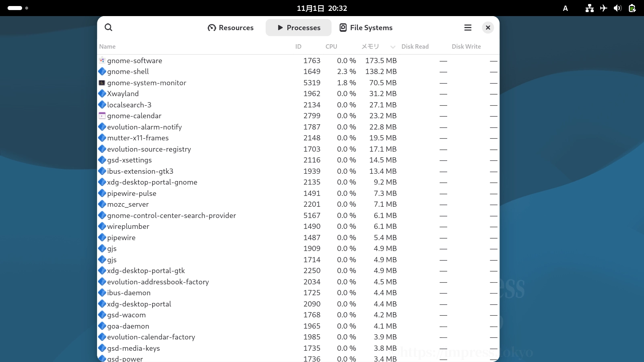Click process ID 2134

click(312, 105)
